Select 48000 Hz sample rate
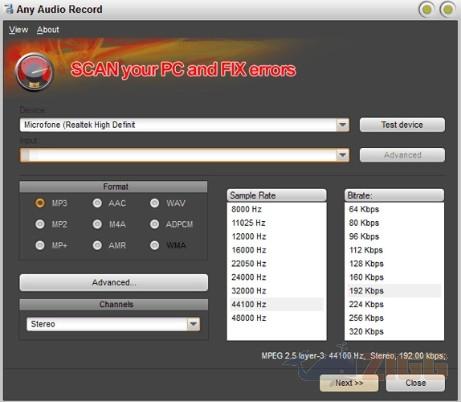 277,318
